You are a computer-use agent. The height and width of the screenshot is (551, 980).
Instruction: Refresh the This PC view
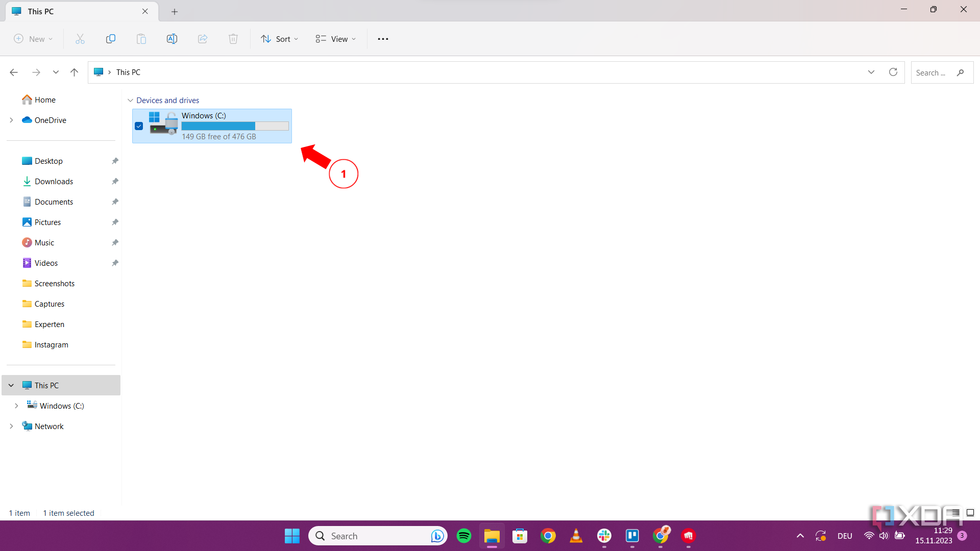[893, 72]
